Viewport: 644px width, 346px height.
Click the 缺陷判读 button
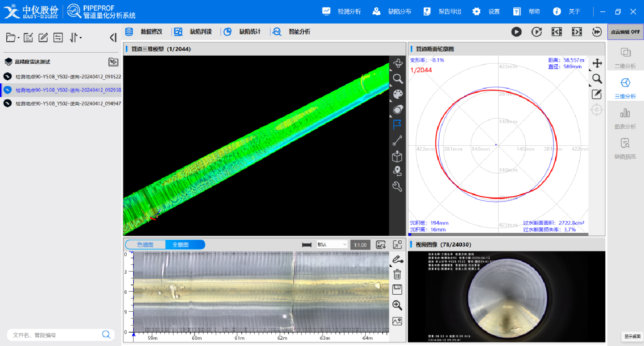pos(193,32)
